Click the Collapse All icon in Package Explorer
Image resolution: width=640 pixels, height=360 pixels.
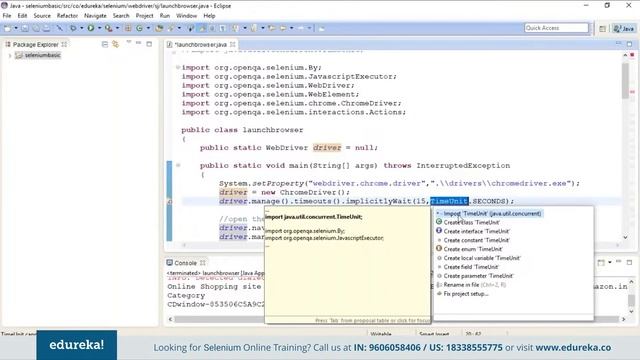[x=105, y=44]
